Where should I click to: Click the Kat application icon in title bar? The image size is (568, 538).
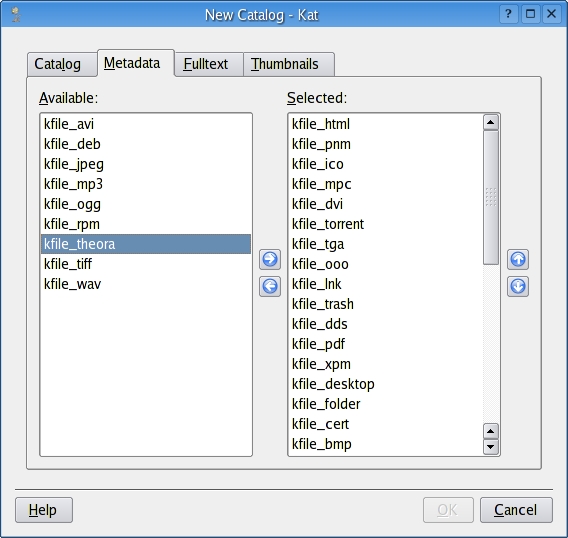pos(16,15)
